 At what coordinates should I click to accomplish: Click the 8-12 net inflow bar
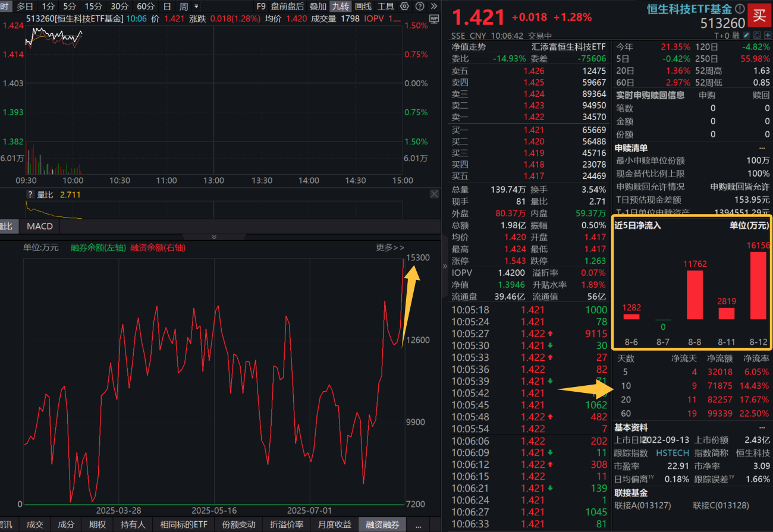point(758,285)
